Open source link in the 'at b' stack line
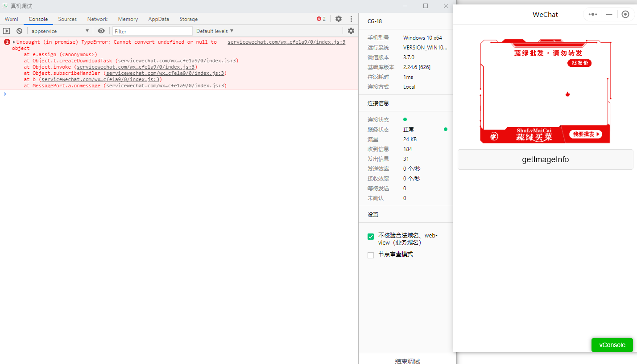The width and height of the screenshot is (637, 364). (100, 79)
